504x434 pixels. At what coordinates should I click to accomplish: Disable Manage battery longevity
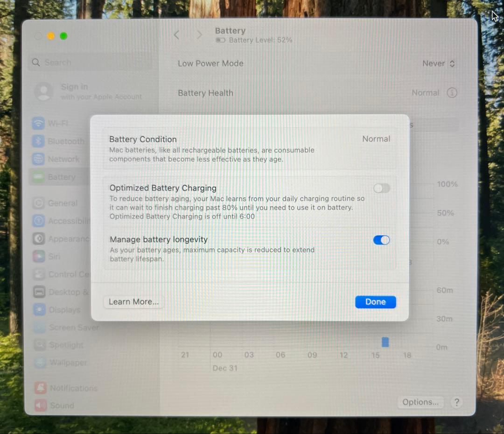[x=381, y=240]
